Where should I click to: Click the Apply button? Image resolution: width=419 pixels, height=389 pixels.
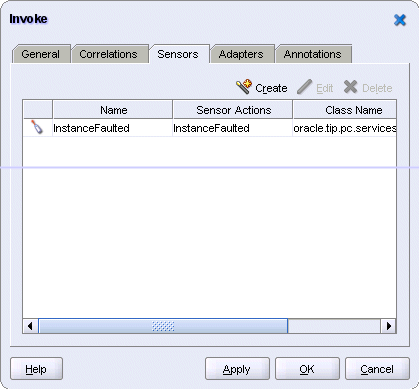(x=237, y=369)
